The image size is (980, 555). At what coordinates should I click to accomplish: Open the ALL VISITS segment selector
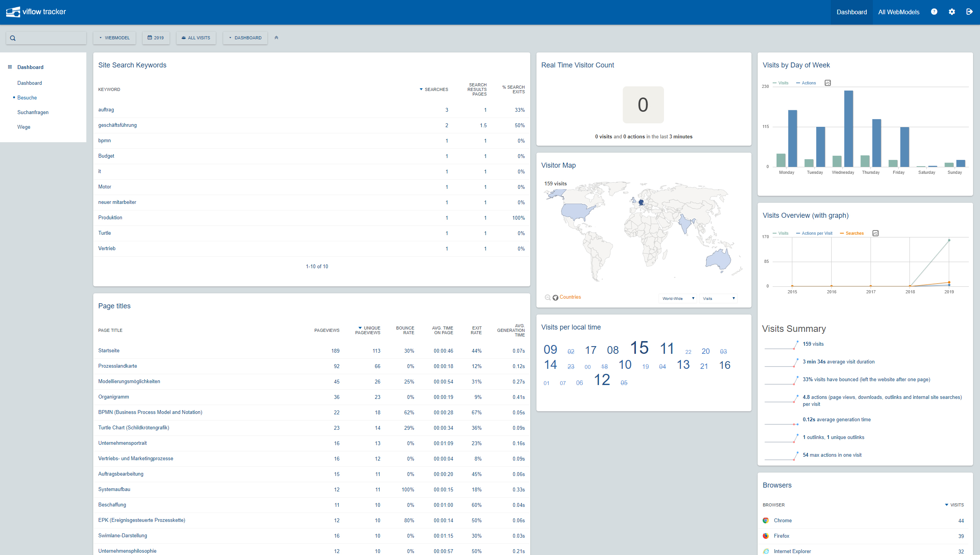point(196,38)
